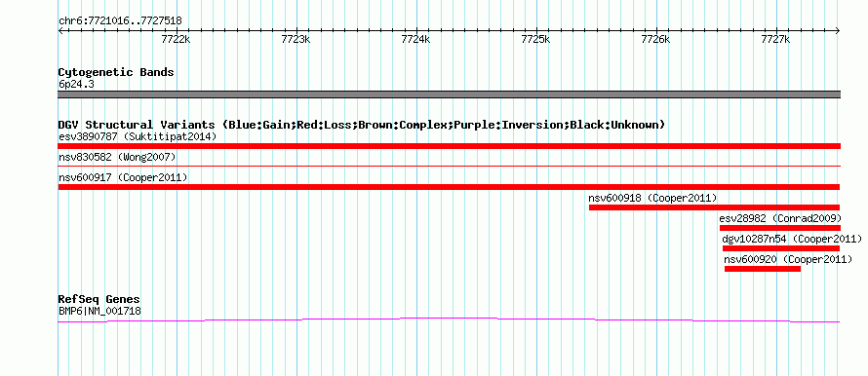Screen dimensions: 868x376
Task: Select the esv28982 red variant bar
Action: (780, 228)
